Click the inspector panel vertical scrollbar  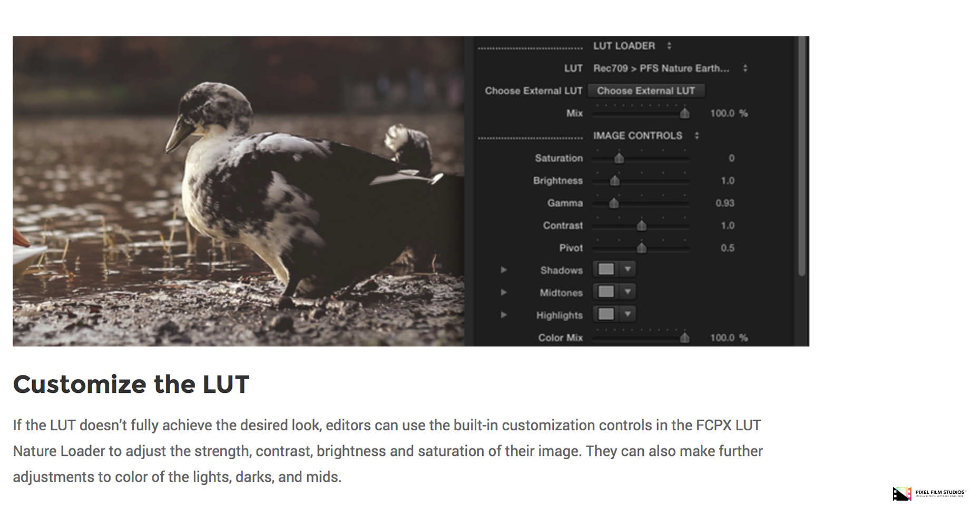point(802,156)
